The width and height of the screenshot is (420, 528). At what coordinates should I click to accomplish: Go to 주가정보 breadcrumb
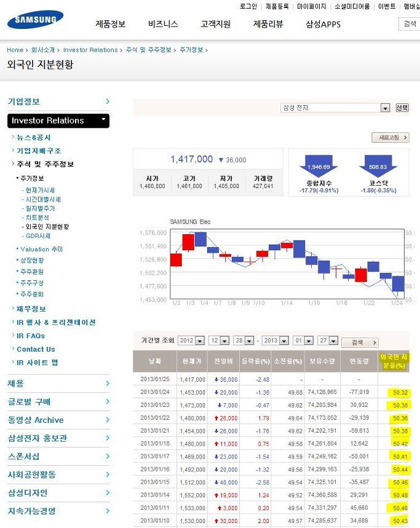click(191, 50)
